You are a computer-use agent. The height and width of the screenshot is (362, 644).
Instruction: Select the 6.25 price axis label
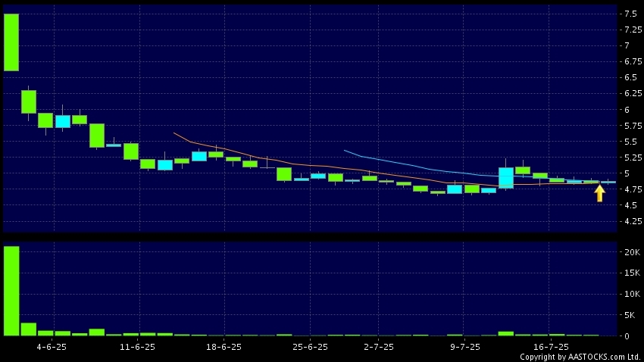[x=633, y=94]
